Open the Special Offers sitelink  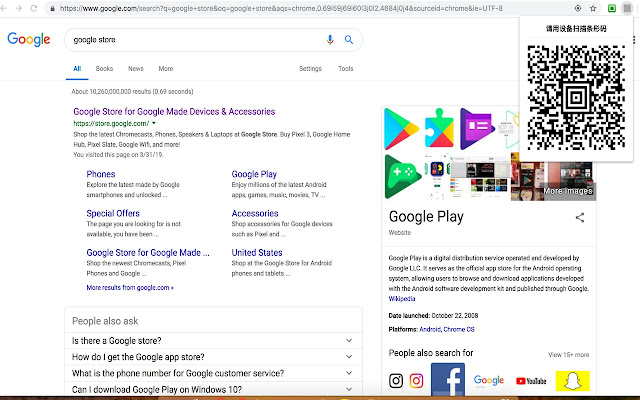pos(113,213)
